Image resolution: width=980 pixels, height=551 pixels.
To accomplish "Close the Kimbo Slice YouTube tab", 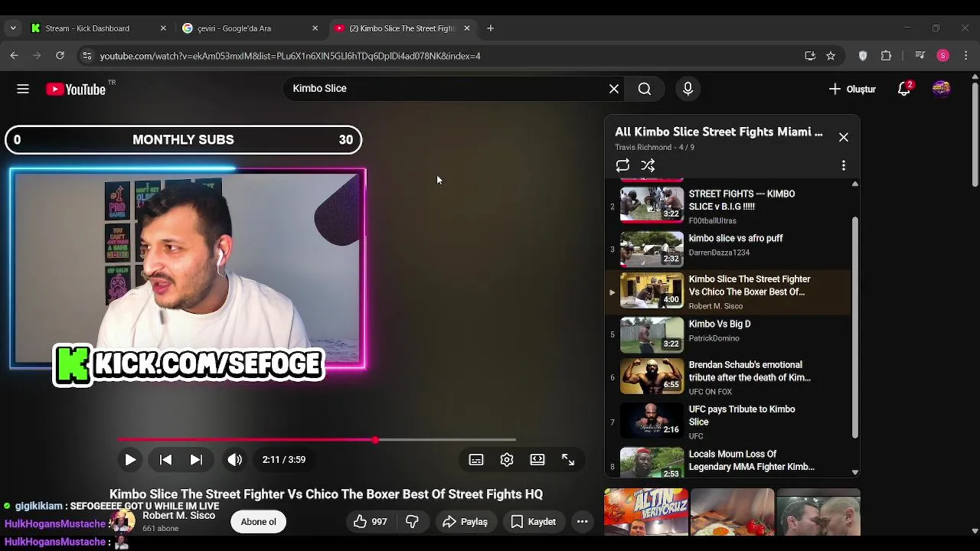I will [x=467, y=28].
